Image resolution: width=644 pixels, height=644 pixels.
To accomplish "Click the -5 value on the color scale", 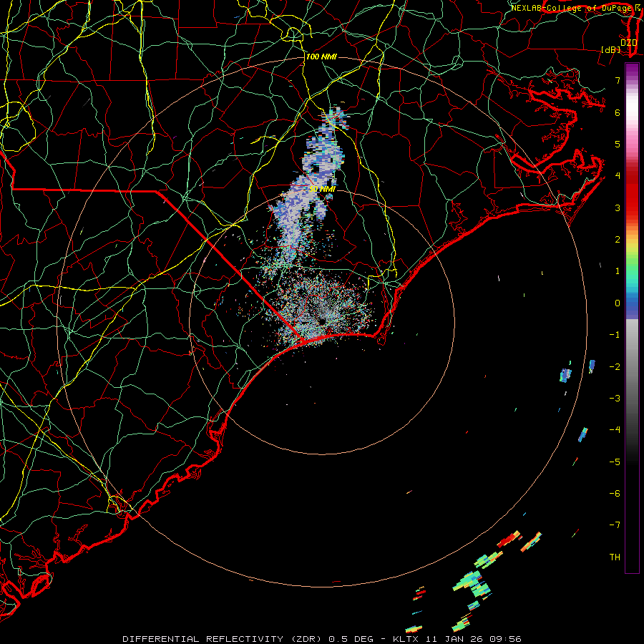I will (615, 462).
